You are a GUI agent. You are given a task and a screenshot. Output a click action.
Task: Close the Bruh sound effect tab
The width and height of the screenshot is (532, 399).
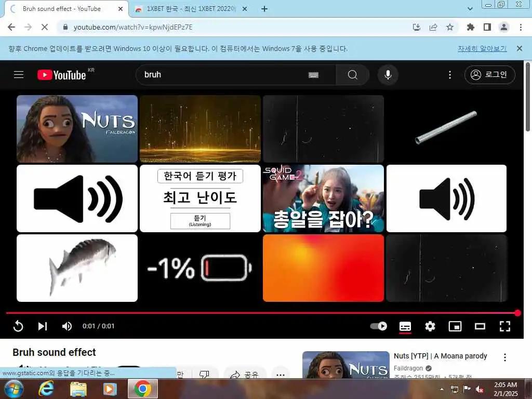pos(121,9)
